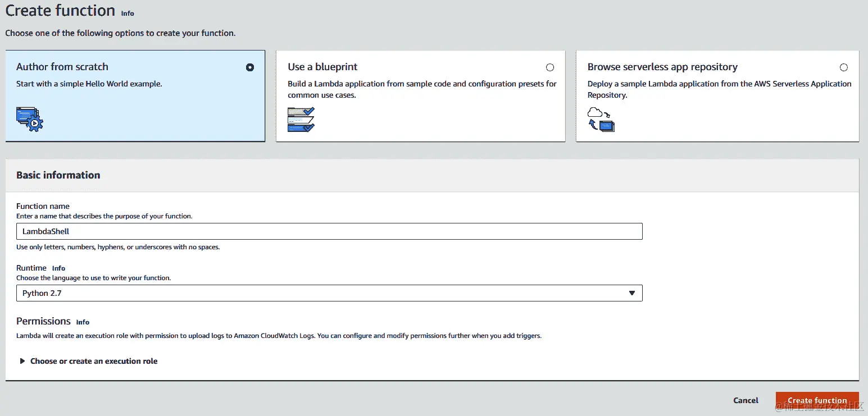The height and width of the screenshot is (416, 868).
Task: Open the Runtime Python 2.7 dropdown
Action: tap(329, 293)
